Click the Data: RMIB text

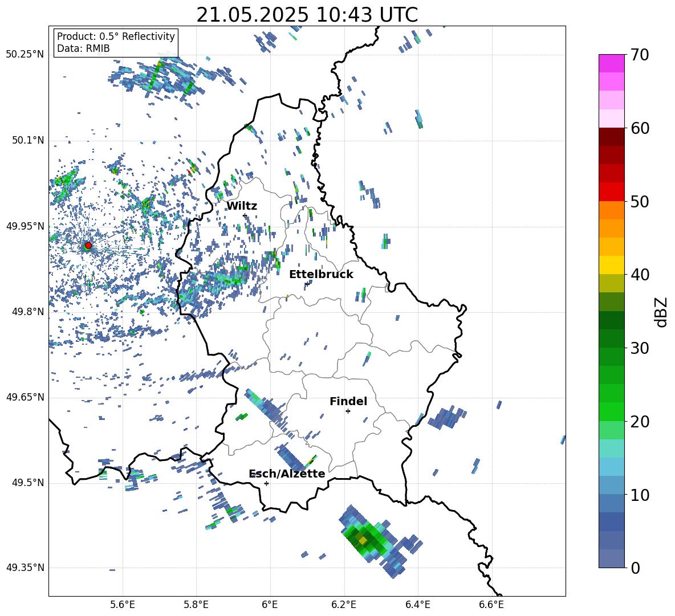click(83, 48)
